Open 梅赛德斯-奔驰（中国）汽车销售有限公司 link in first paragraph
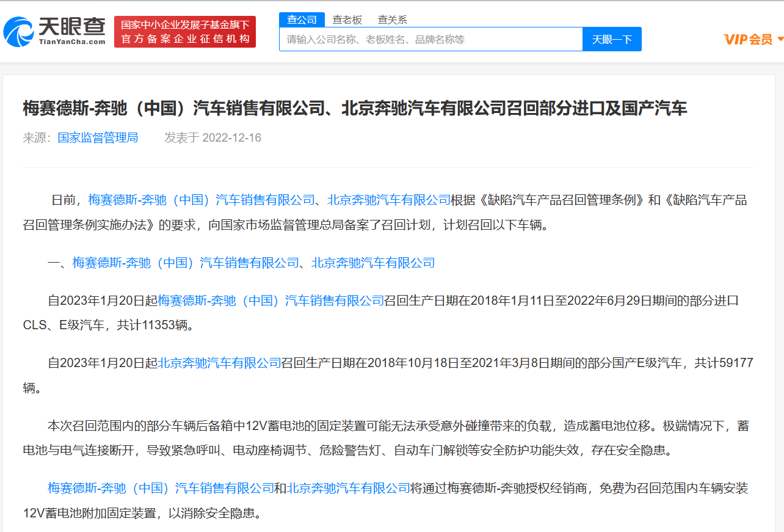Image resolution: width=784 pixels, height=532 pixels. [x=201, y=200]
